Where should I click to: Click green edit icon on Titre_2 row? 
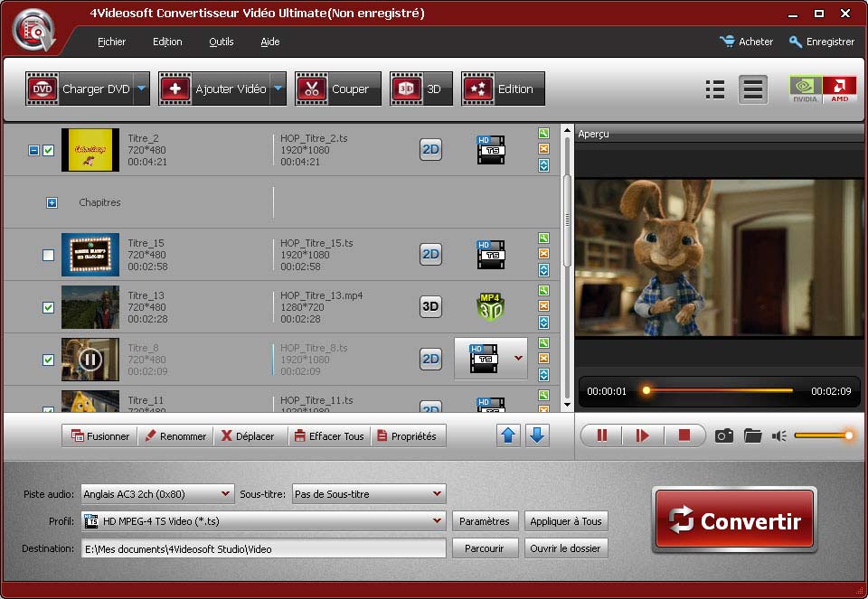coord(543,134)
